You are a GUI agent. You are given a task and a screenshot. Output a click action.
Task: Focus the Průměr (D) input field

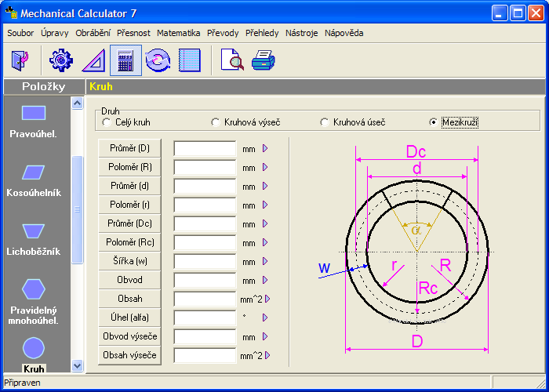click(205, 148)
